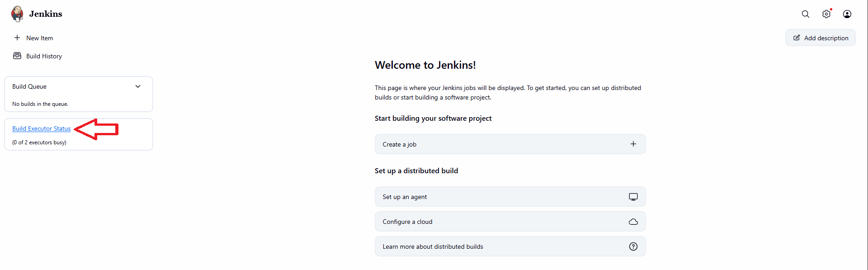
Task: Click the plus icon on Create a job
Action: [x=633, y=144]
